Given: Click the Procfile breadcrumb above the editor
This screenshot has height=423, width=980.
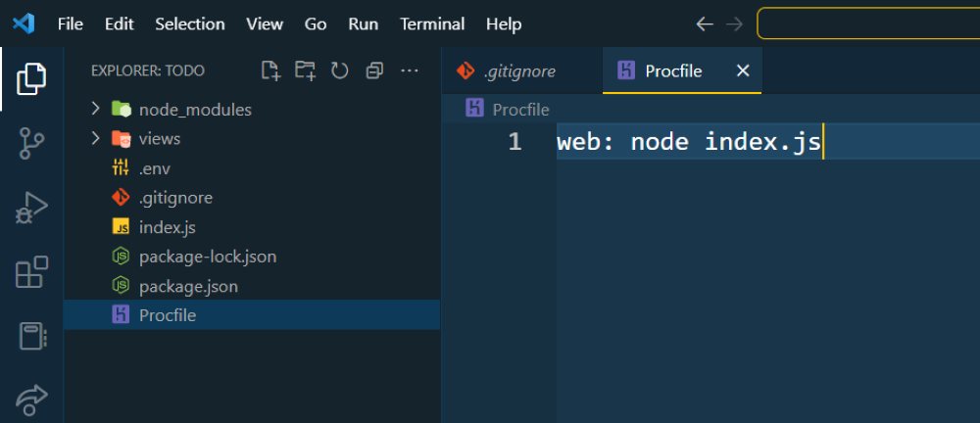Looking at the screenshot, I should click(x=520, y=110).
